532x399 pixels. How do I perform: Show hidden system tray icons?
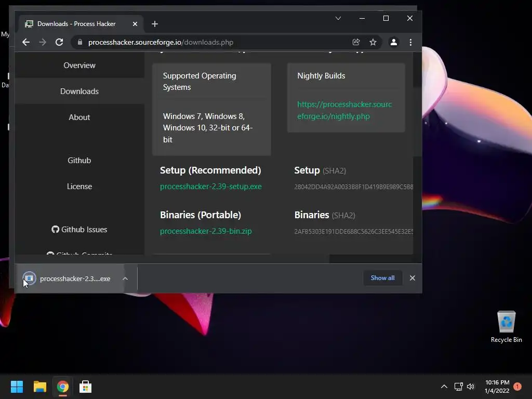444,387
